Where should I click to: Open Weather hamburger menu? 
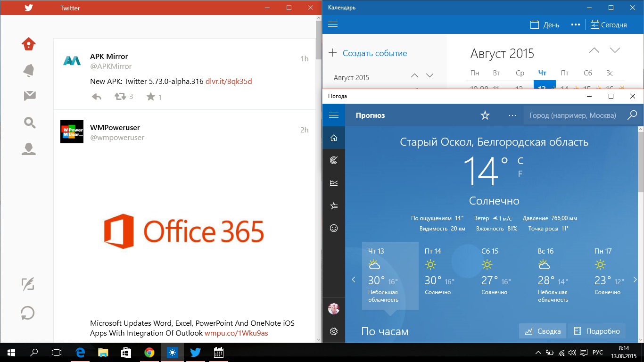[x=334, y=115]
